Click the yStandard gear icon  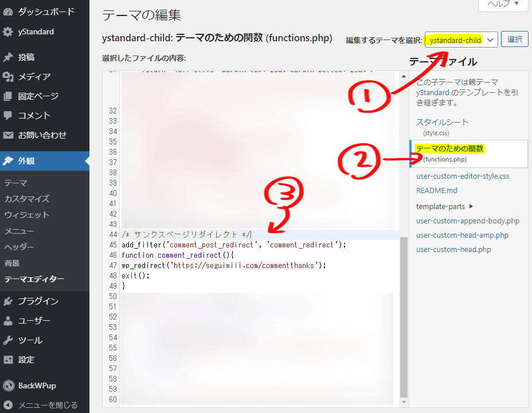8,32
